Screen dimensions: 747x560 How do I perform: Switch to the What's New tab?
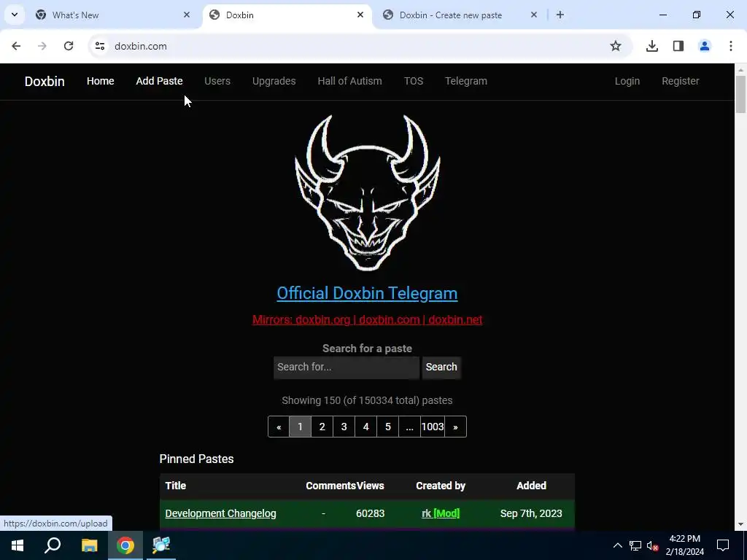[x=113, y=15]
